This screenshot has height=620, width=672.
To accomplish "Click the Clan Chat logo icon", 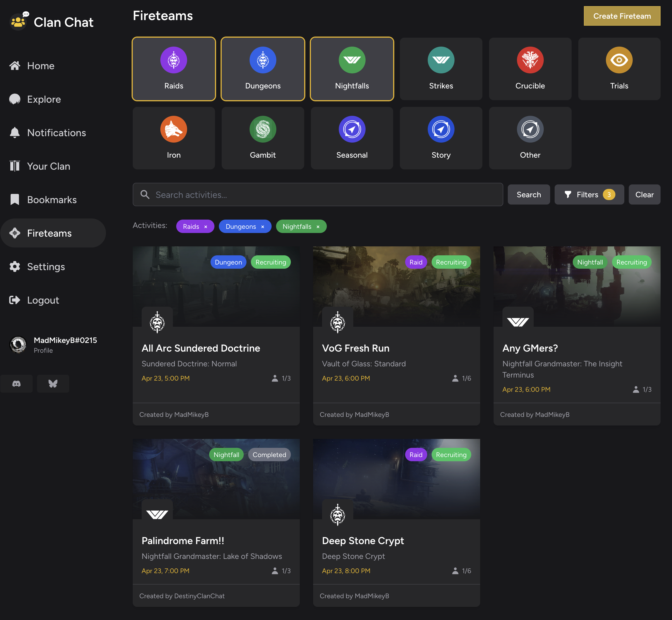I will pyautogui.click(x=18, y=22).
